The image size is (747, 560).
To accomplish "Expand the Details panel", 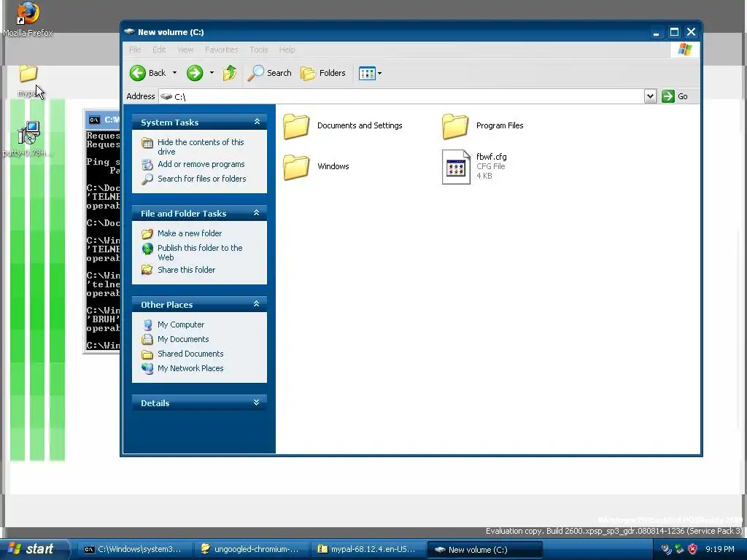I will click(256, 402).
